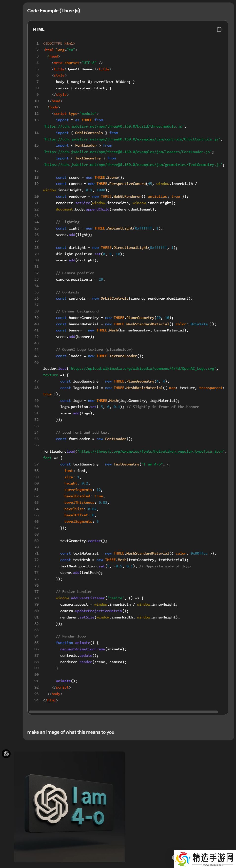Click the "// Lighting" comment line

pos(67,222)
